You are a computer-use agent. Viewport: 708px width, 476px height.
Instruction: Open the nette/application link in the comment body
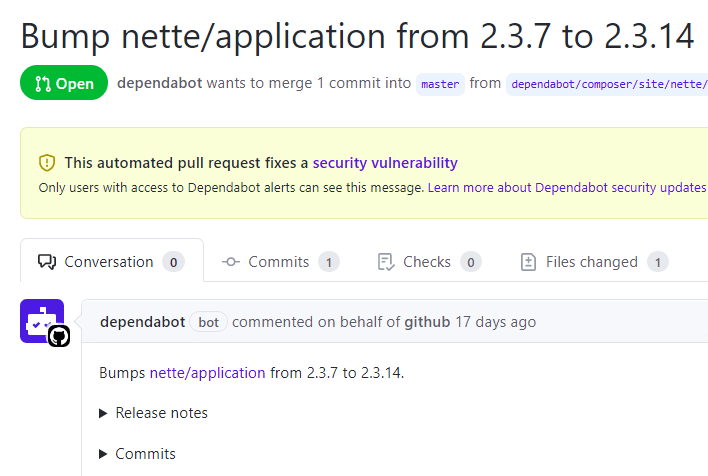(207, 373)
